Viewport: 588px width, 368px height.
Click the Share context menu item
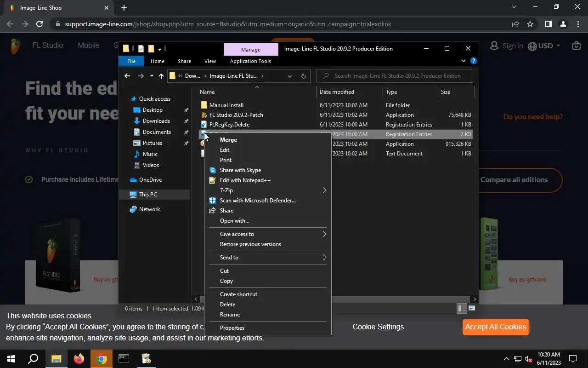coord(226,211)
